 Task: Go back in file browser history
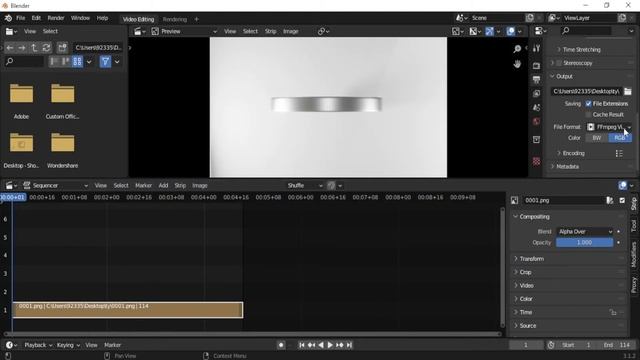[x=10, y=48]
